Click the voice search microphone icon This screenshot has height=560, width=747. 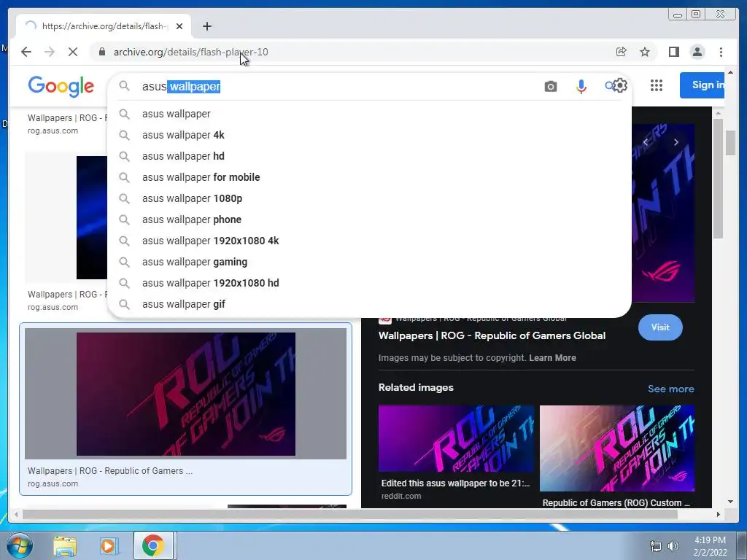coord(581,86)
